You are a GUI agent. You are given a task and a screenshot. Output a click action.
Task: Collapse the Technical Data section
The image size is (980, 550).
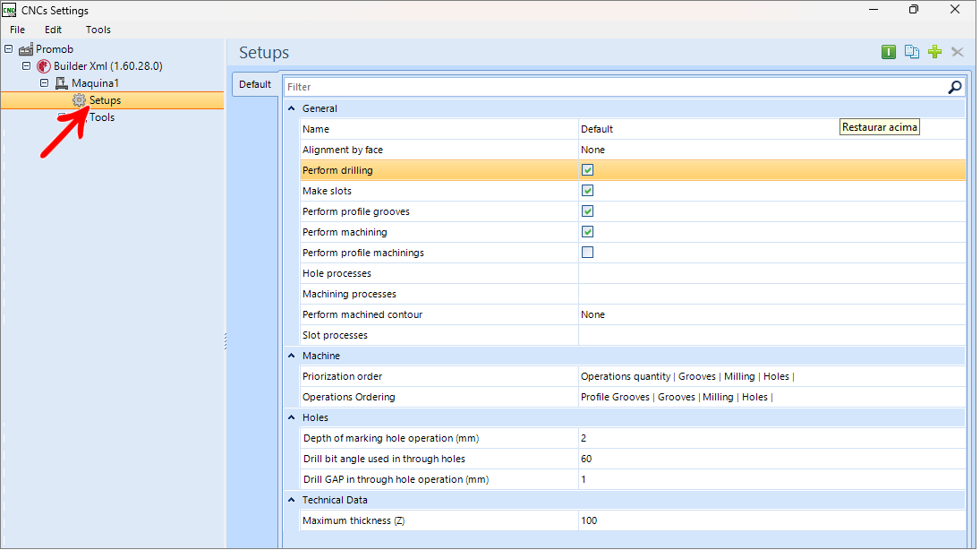coord(291,500)
